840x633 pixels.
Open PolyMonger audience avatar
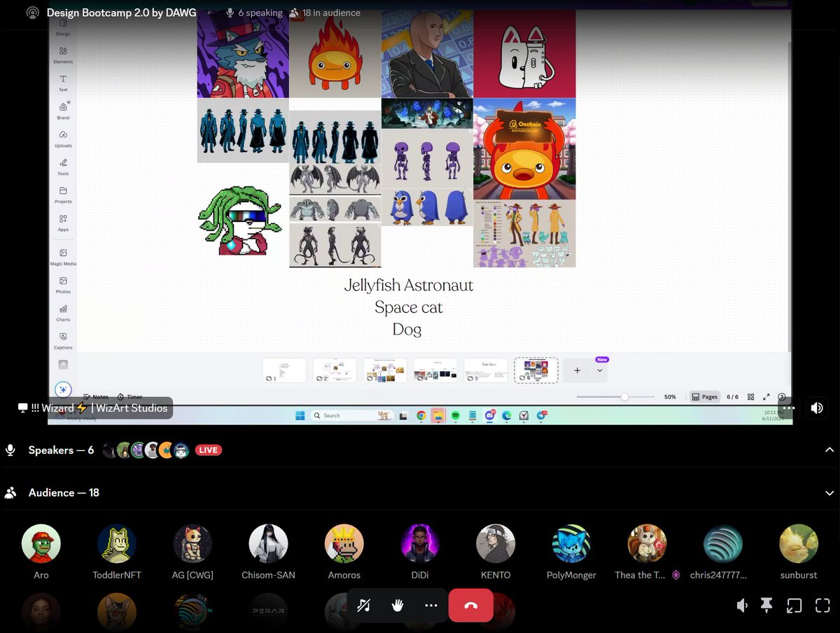click(571, 543)
